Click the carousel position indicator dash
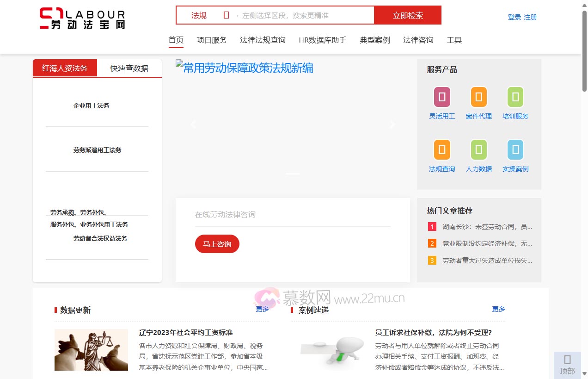The height and width of the screenshot is (379, 588). point(292,174)
